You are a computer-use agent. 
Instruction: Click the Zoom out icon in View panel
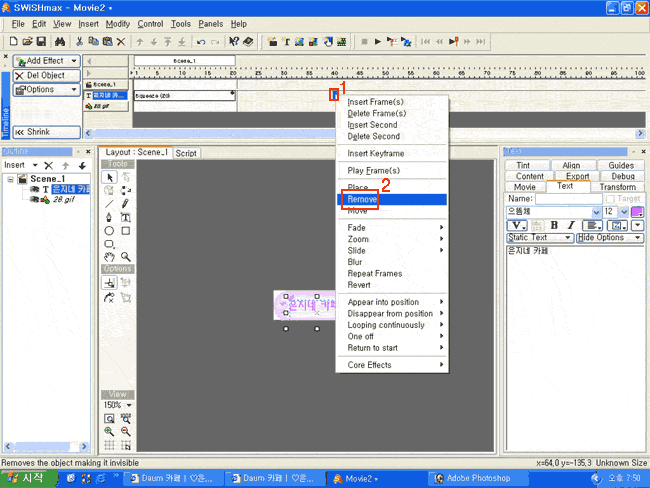click(x=126, y=432)
